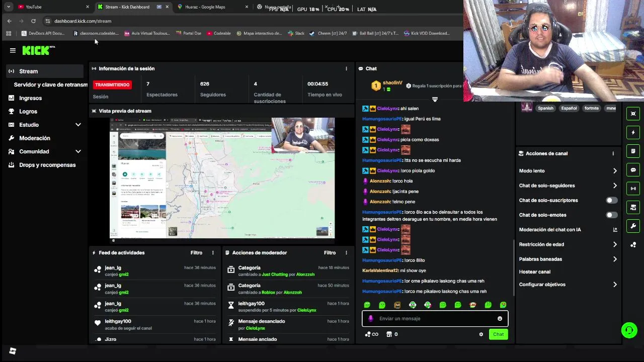
Task: Open the Filtro in Acciones de moderador
Action: [330, 253]
